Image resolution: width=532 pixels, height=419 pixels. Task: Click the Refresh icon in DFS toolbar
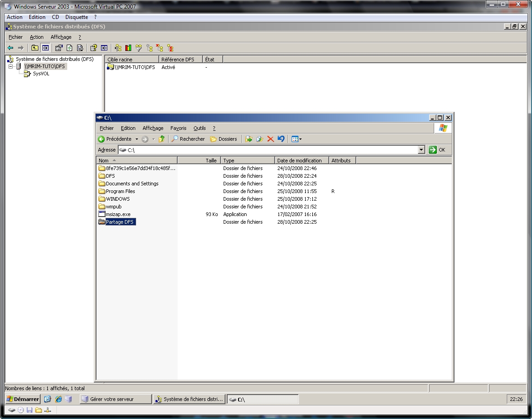point(69,48)
